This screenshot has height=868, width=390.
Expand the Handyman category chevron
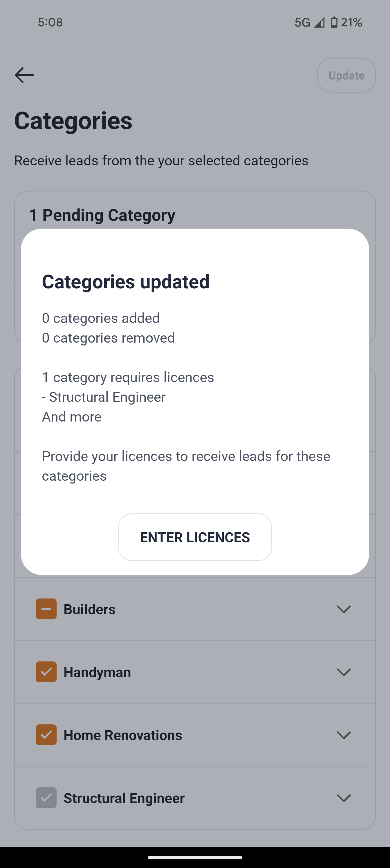pos(344,672)
